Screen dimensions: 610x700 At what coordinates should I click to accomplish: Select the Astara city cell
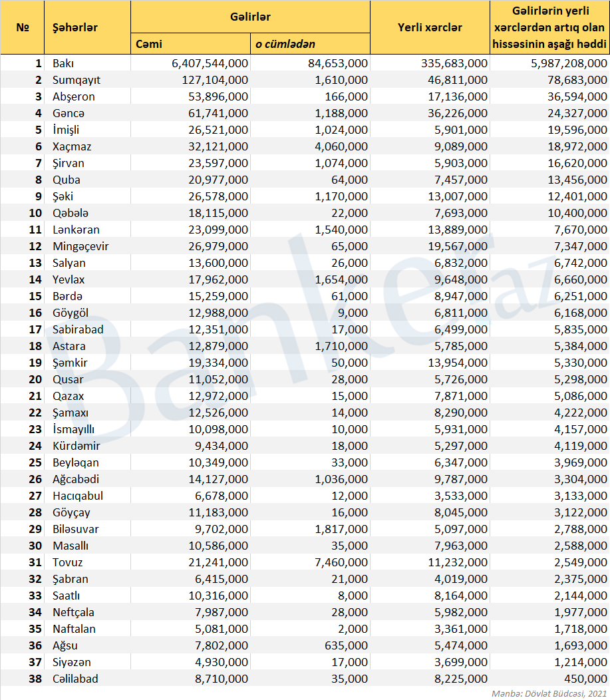pyautogui.click(x=87, y=346)
